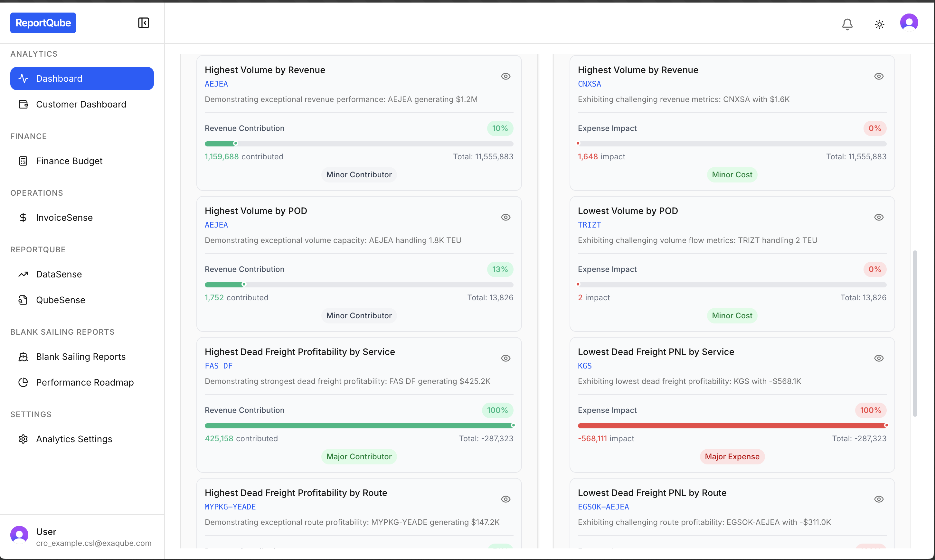Click the 10% revenue contribution progress bar
Image resolution: width=935 pixels, height=560 pixels.
[x=359, y=144]
